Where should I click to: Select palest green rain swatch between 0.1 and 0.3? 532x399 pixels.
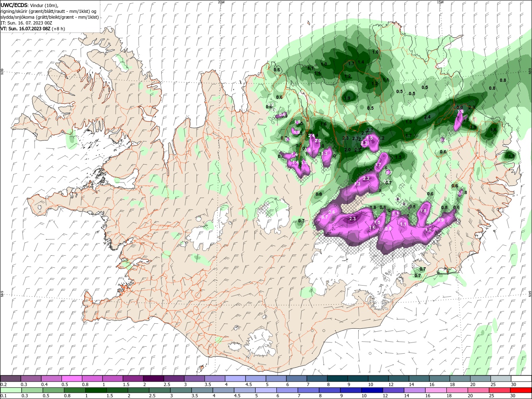[x=10, y=390]
